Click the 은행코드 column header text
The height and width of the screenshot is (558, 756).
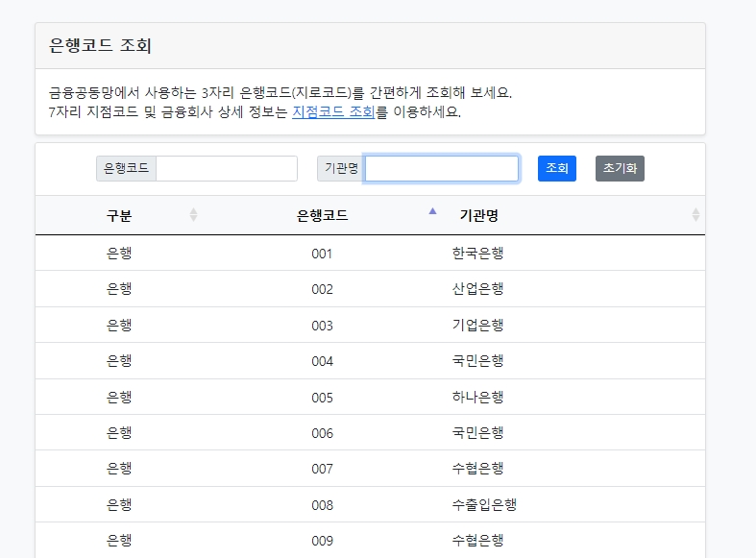tap(322, 215)
